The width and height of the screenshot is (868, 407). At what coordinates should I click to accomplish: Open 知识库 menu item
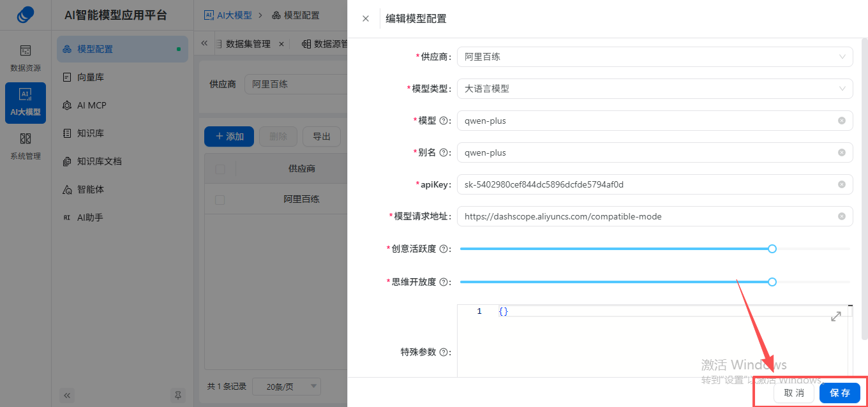click(123, 133)
